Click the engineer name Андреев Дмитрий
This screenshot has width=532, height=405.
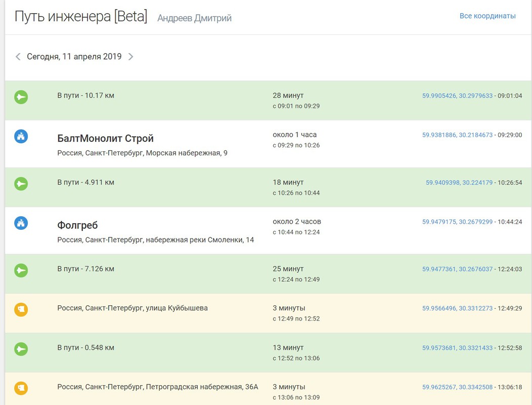(x=194, y=18)
